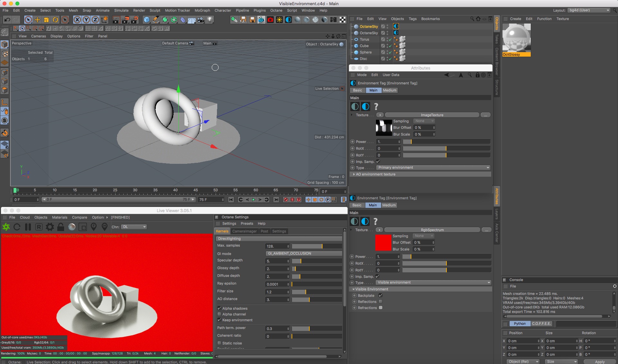Click the Apply button in coordinates panel
This screenshot has height=364, width=618.
click(599, 361)
